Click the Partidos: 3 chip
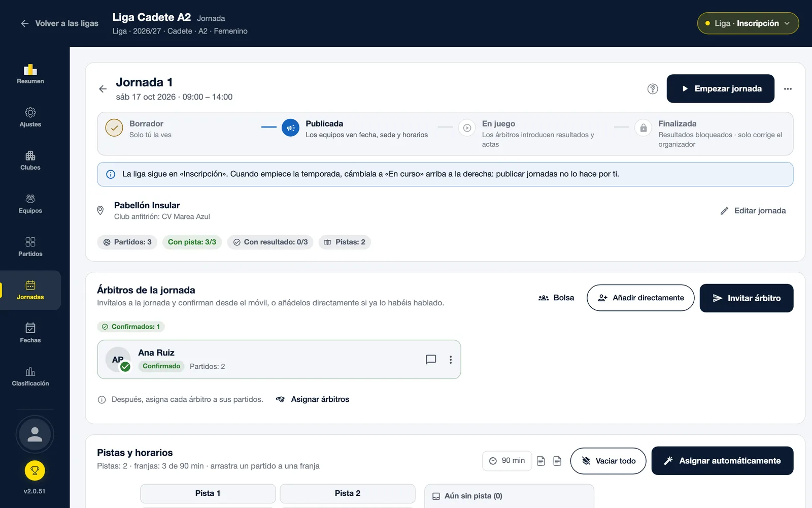812x508 pixels. pyautogui.click(x=127, y=242)
